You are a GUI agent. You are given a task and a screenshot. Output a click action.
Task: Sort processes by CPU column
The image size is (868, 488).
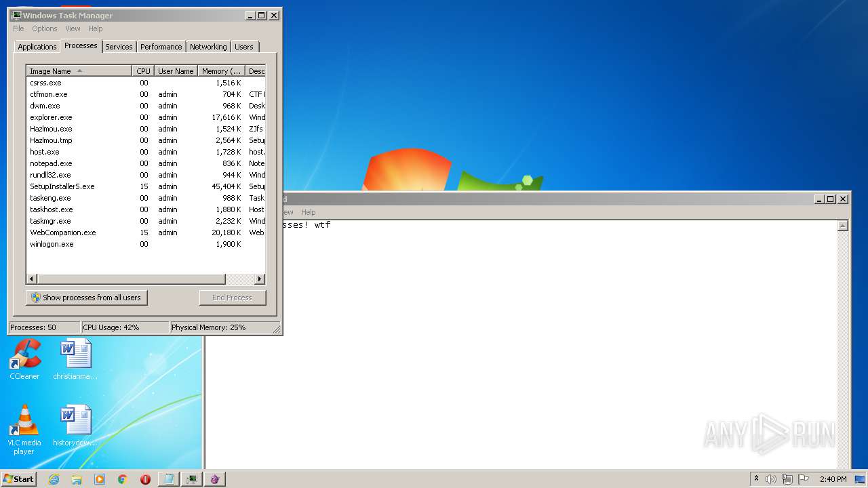click(143, 71)
